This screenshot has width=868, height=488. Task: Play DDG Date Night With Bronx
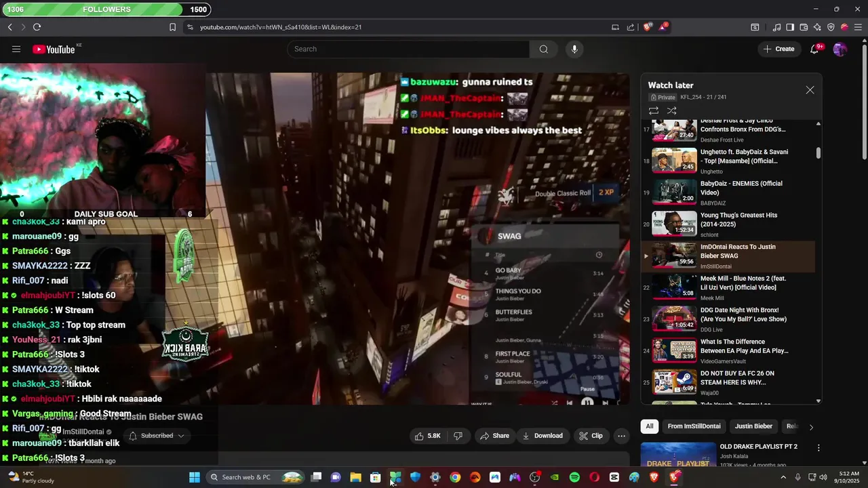coord(729,319)
